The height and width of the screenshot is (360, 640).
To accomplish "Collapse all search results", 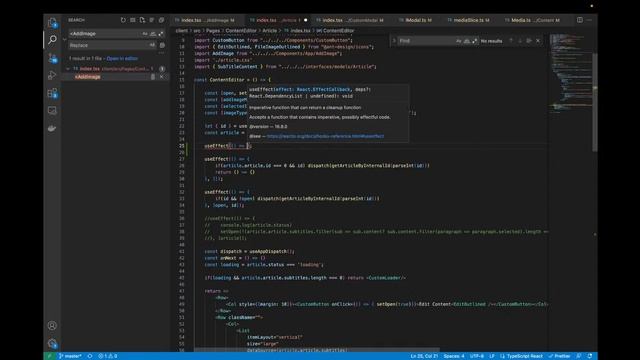I will [x=162, y=20].
